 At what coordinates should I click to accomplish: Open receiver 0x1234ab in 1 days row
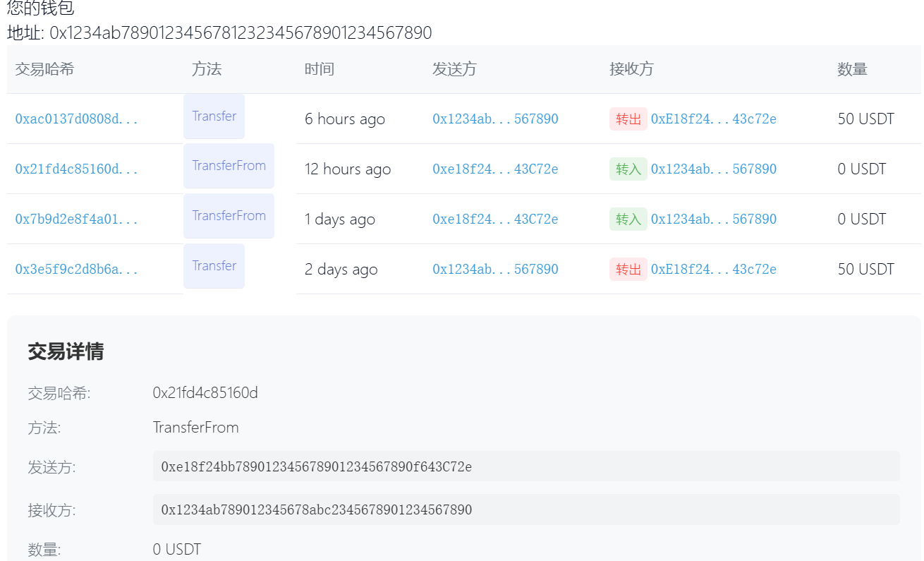click(x=713, y=219)
